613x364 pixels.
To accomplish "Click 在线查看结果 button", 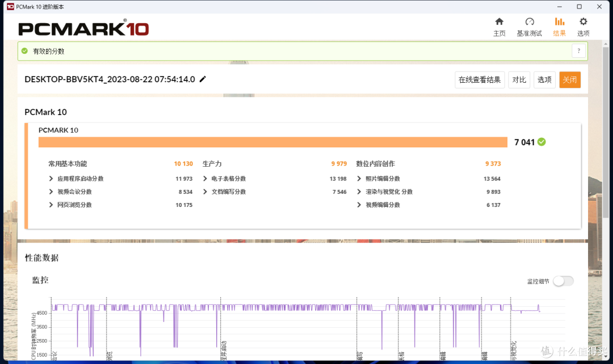I will (480, 80).
